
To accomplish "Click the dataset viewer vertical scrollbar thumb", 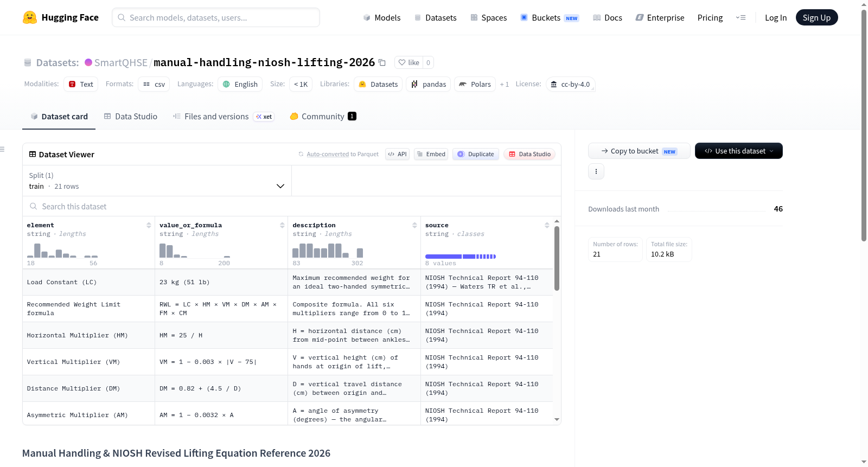I will coord(557,259).
